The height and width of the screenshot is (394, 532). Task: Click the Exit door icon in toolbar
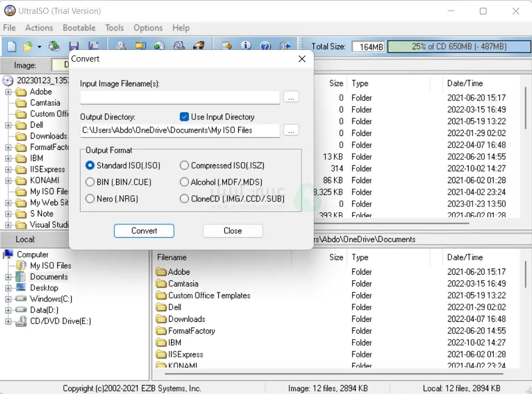[x=285, y=47]
